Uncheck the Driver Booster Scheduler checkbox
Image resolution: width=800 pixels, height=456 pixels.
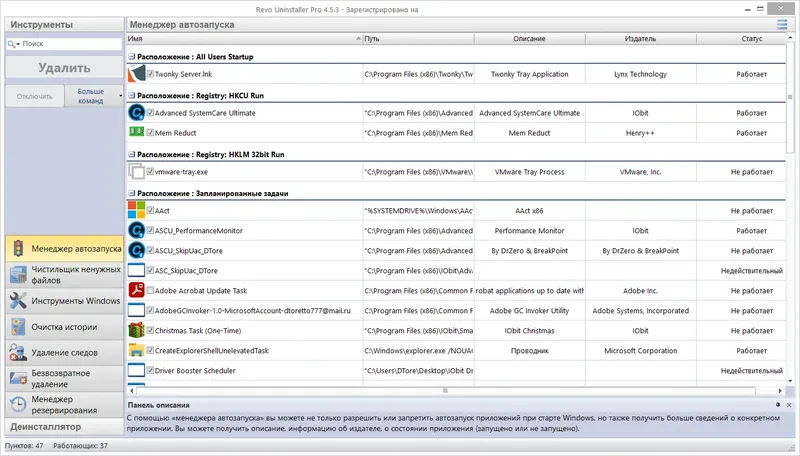[x=150, y=370]
